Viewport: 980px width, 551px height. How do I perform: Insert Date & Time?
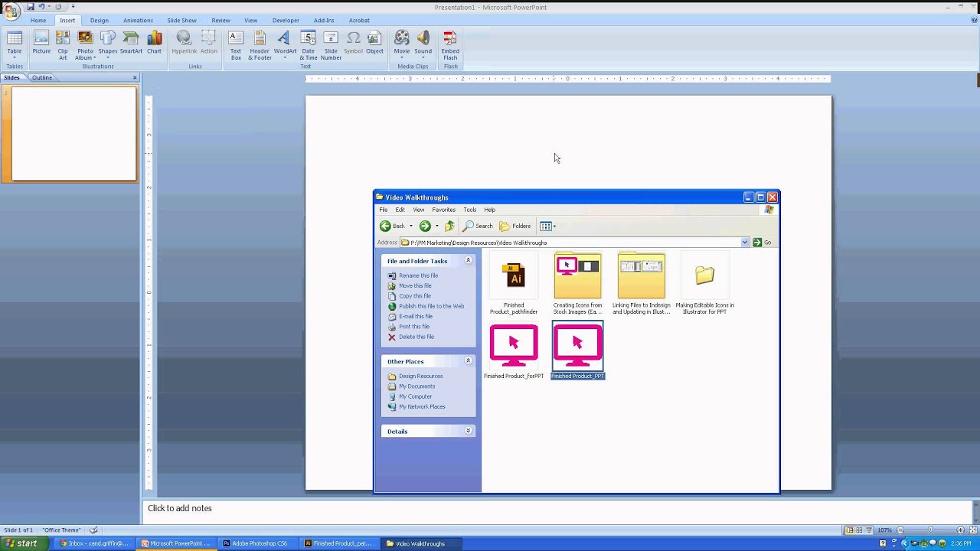click(x=309, y=45)
